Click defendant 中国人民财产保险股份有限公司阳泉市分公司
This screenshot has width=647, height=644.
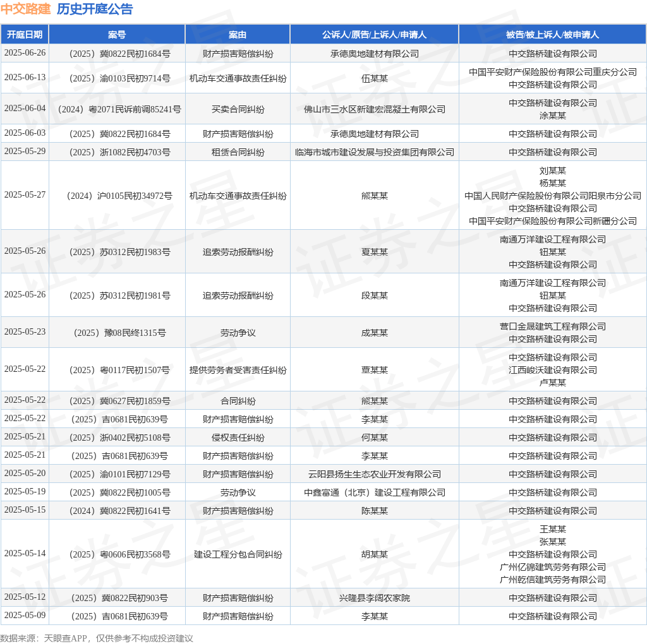[x=552, y=196]
